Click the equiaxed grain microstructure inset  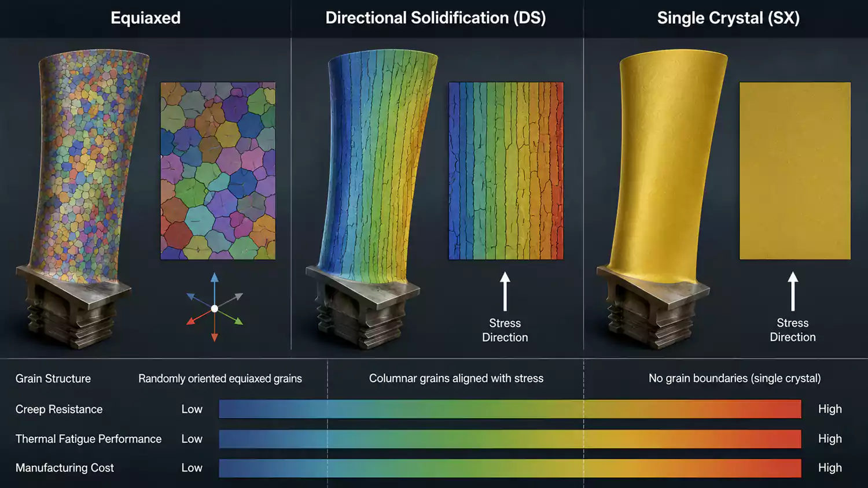point(218,171)
